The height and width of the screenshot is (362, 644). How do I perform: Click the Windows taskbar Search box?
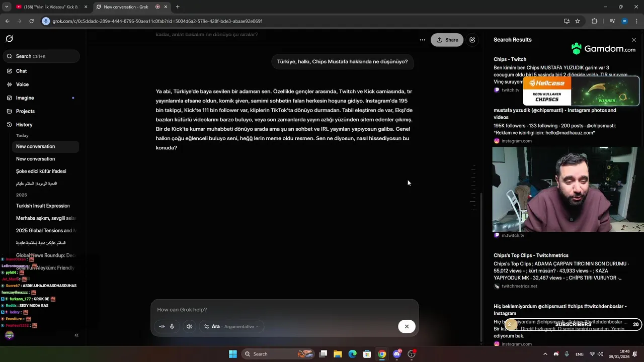278,354
